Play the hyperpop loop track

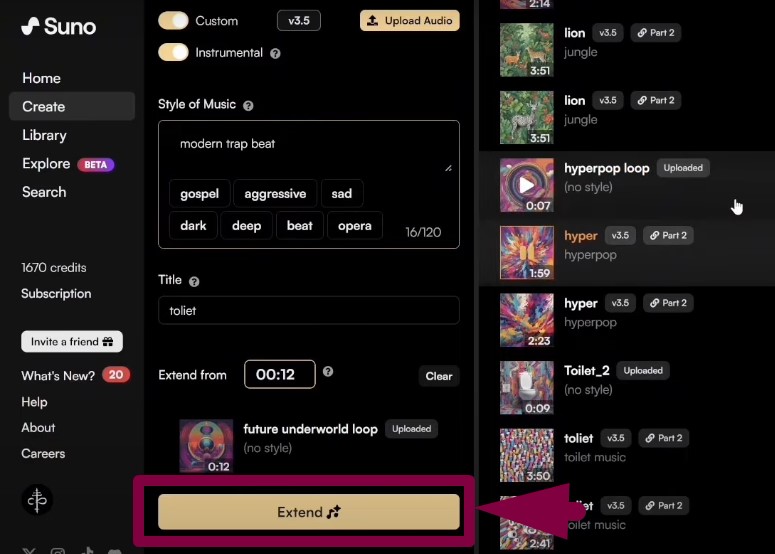pyautogui.click(x=526, y=185)
